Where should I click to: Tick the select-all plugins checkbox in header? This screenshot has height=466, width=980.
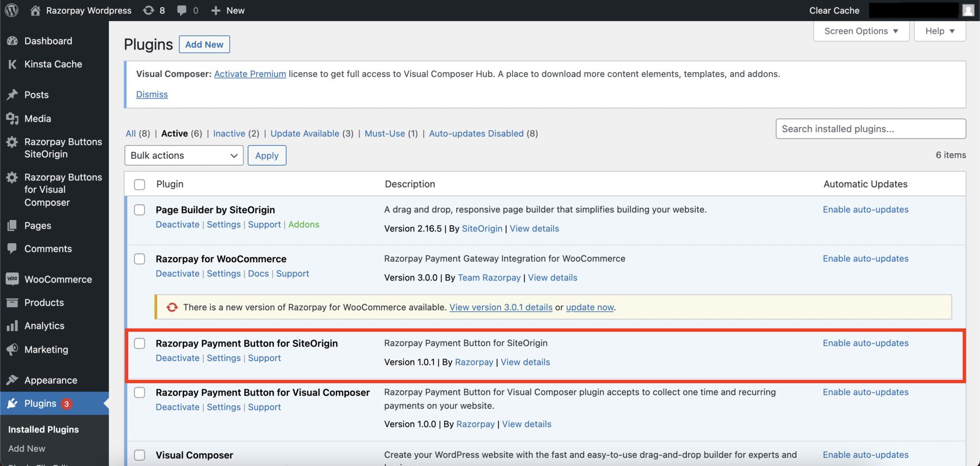click(139, 184)
